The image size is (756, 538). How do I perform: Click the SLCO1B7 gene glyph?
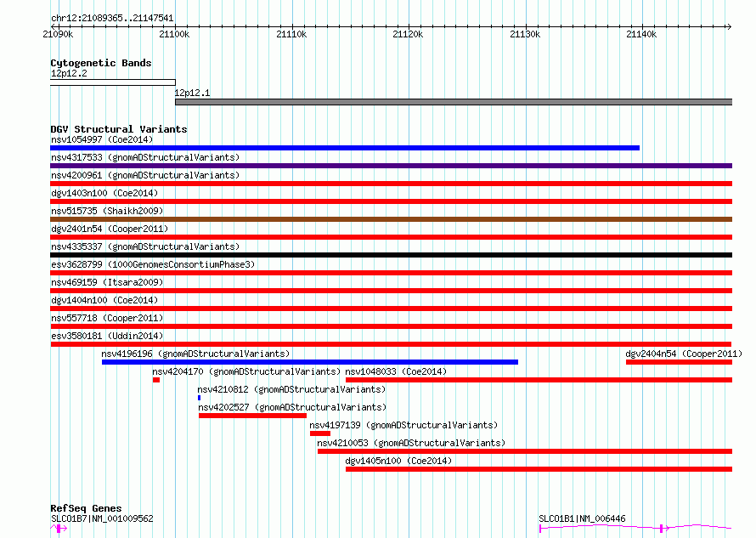point(59,529)
